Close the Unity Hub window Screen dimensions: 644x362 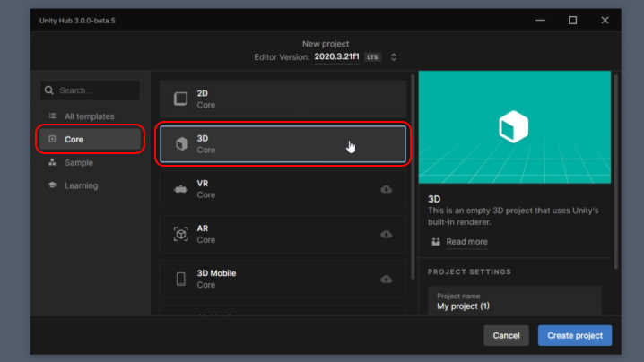605,20
